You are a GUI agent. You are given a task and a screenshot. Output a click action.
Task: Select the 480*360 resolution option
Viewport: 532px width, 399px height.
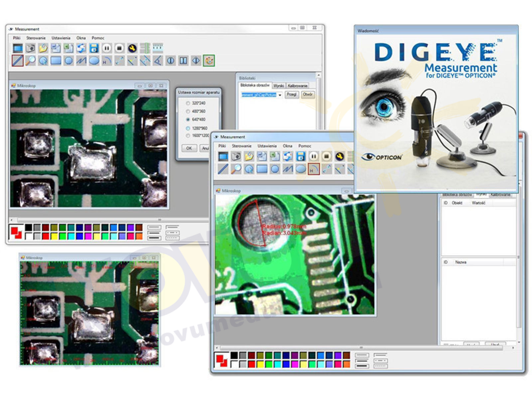pyautogui.click(x=196, y=111)
